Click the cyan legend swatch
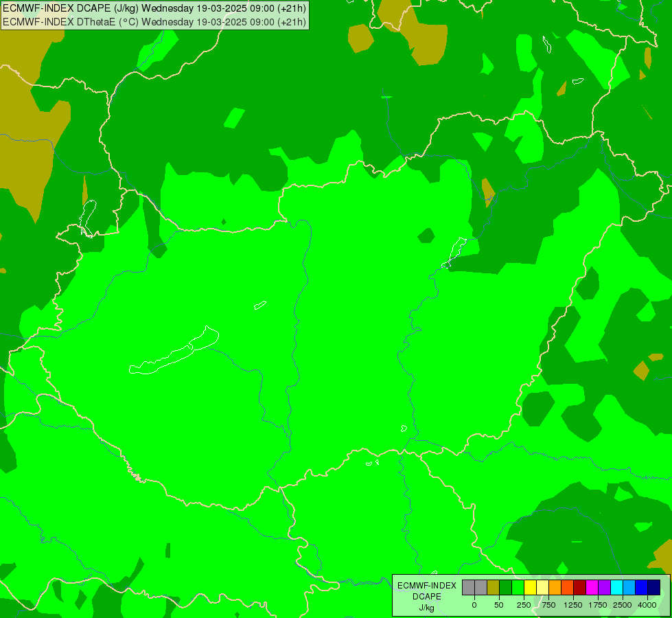This screenshot has width=672, height=618. pyautogui.click(x=617, y=588)
